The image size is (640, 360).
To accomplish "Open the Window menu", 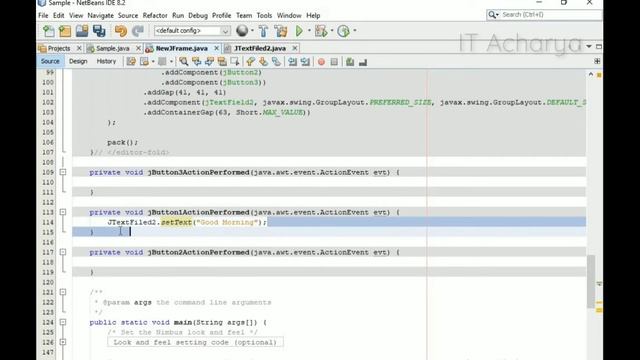I will click(289, 16).
